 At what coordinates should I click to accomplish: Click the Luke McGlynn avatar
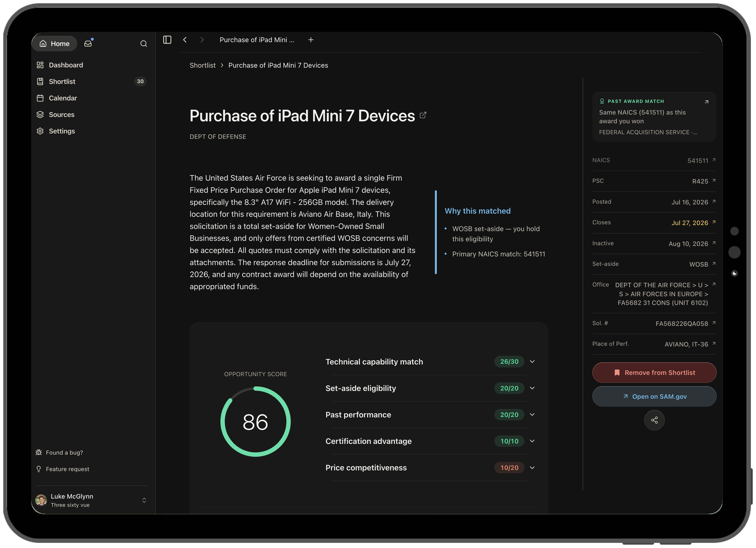[41, 500]
